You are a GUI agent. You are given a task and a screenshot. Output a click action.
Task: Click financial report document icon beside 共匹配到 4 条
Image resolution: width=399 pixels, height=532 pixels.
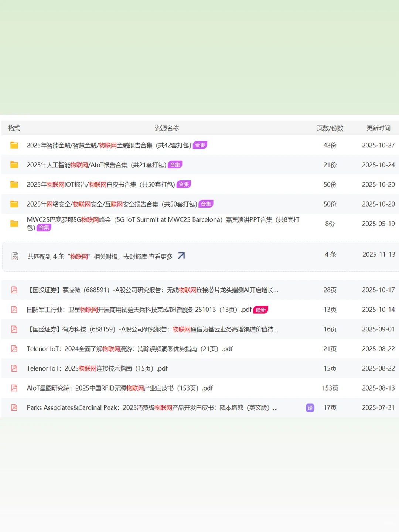(15, 256)
